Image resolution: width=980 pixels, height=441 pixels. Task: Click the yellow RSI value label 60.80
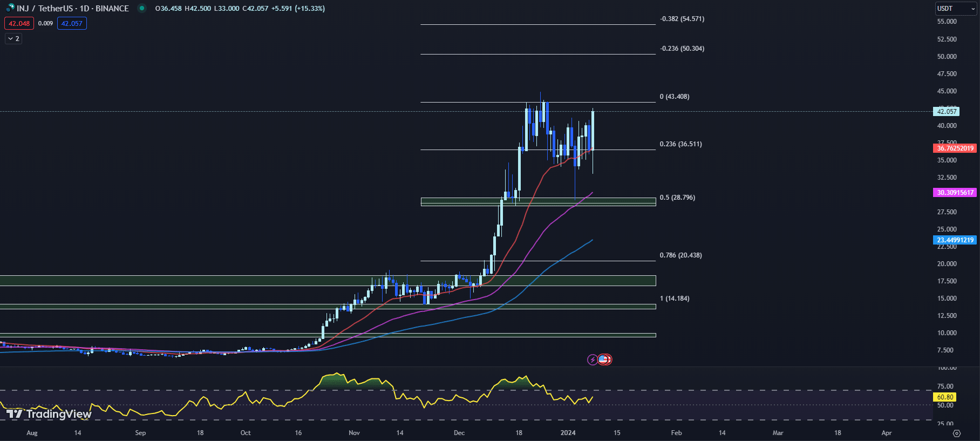pyautogui.click(x=945, y=397)
